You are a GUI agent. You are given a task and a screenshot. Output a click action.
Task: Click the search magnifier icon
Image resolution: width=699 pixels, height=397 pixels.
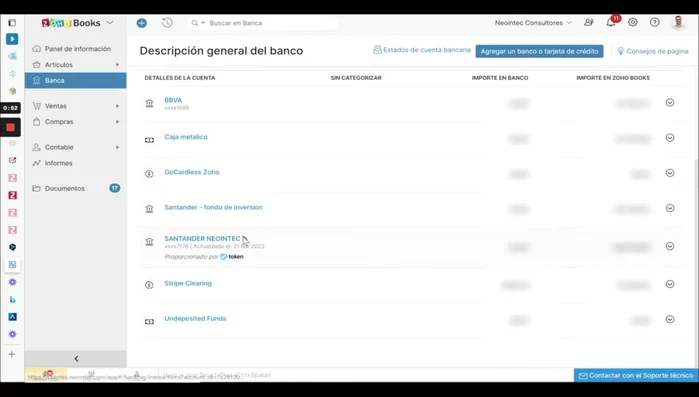(195, 23)
